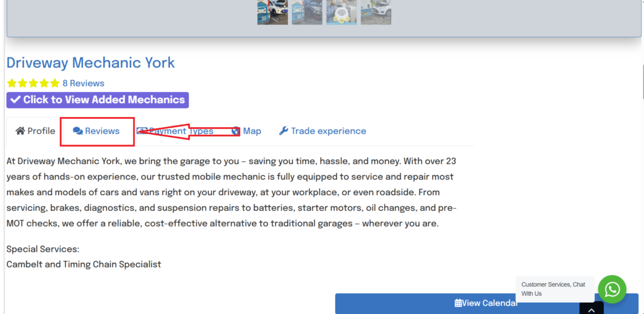
Task: Click the home icon beside Profile
Action: click(20, 131)
